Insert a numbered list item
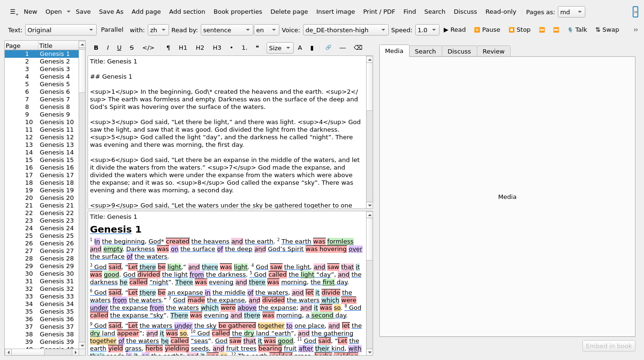 tap(244, 47)
